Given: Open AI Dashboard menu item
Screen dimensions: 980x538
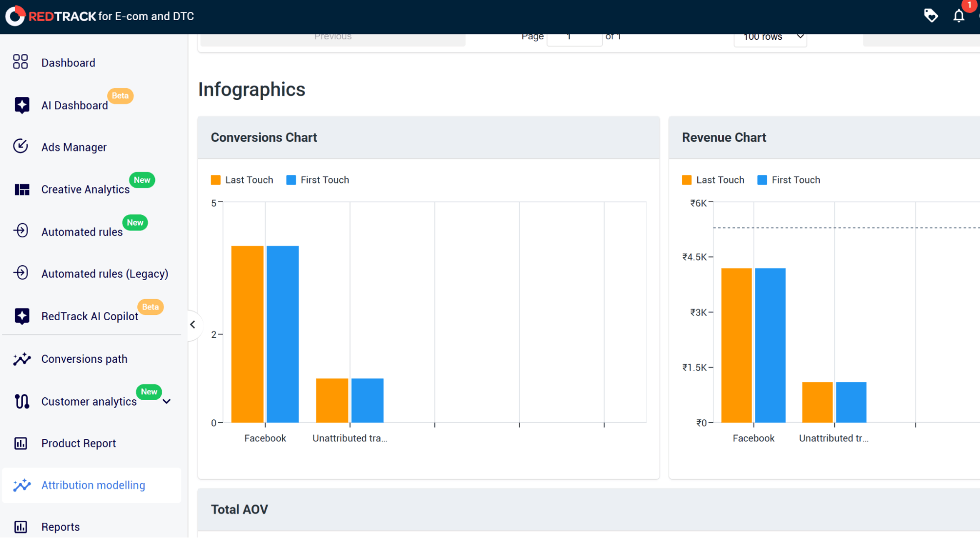Looking at the screenshot, I should [75, 105].
